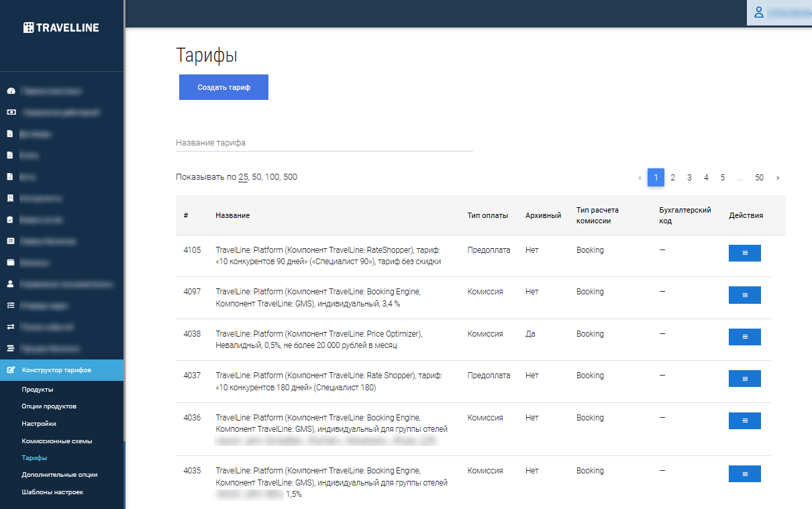812x509 pixels.
Task: Click the Создать тариф button
Action: (x=223, y=87)
